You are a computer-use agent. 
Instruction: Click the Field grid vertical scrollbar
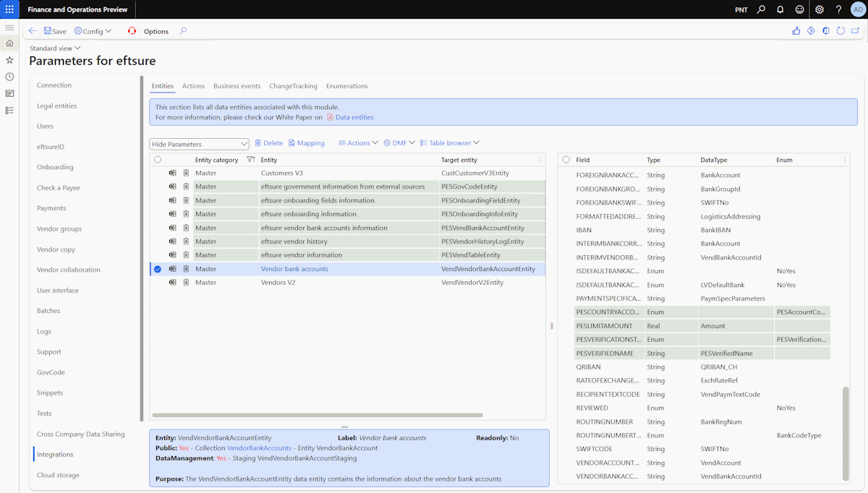(846, 432)
